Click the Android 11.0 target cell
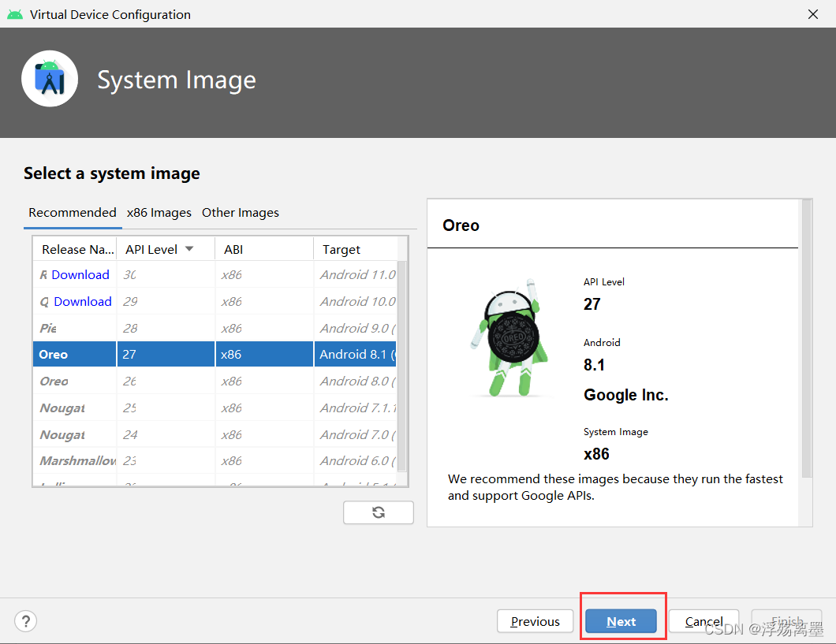Screen dimensions: 836x644 (356, 275)
